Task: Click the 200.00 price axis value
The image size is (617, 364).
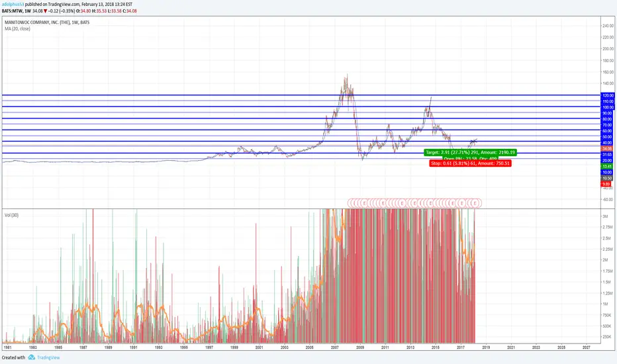Action: (x=608, y=49)
